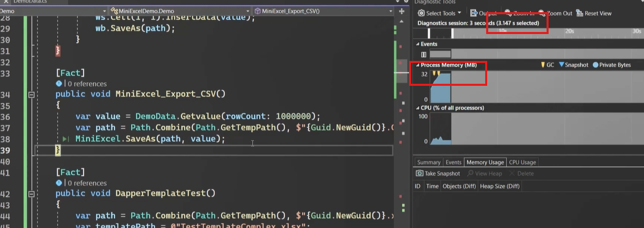
Task: Click line number 39 in the gutter
Action: point(6,150)
